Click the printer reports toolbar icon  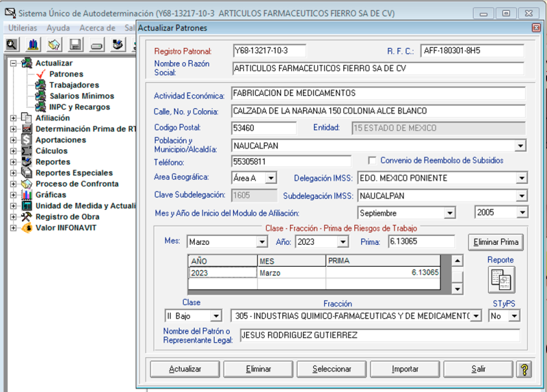coord(118,44)
